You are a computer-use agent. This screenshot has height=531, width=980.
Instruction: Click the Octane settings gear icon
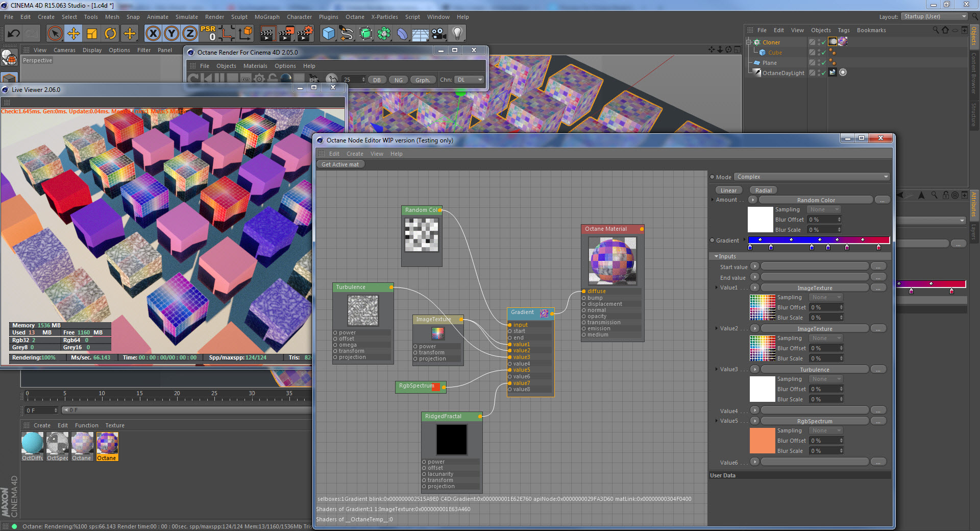point(259,79)
